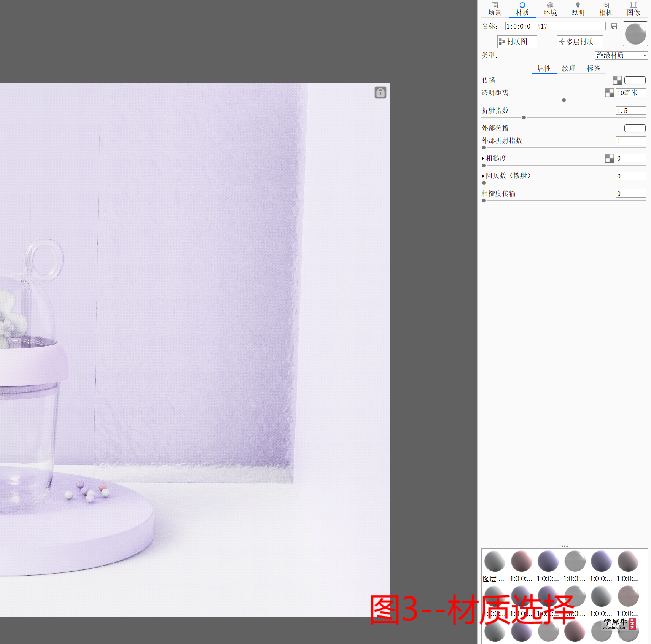Click the material preview sphere thumbnail

[x=635, y=34]
